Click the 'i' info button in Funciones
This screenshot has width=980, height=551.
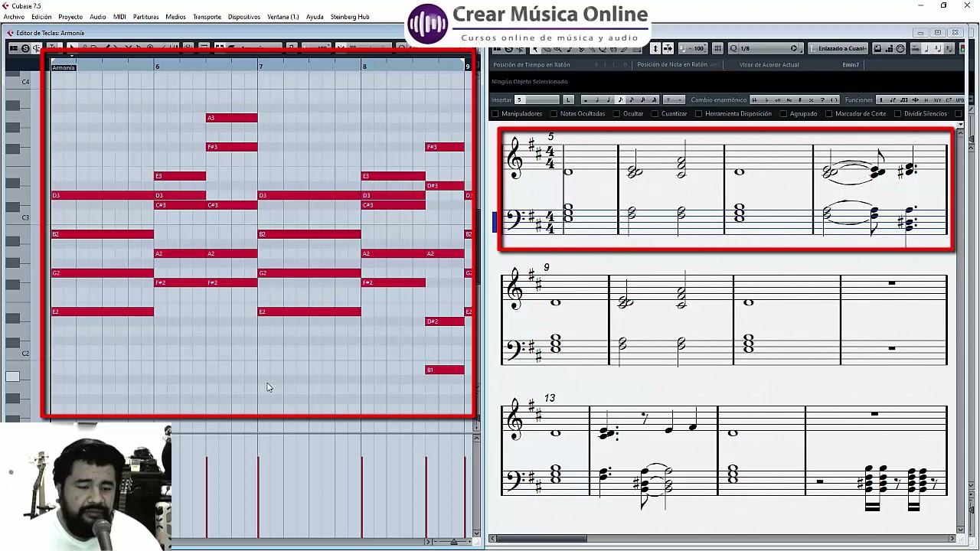click(880, 99)
